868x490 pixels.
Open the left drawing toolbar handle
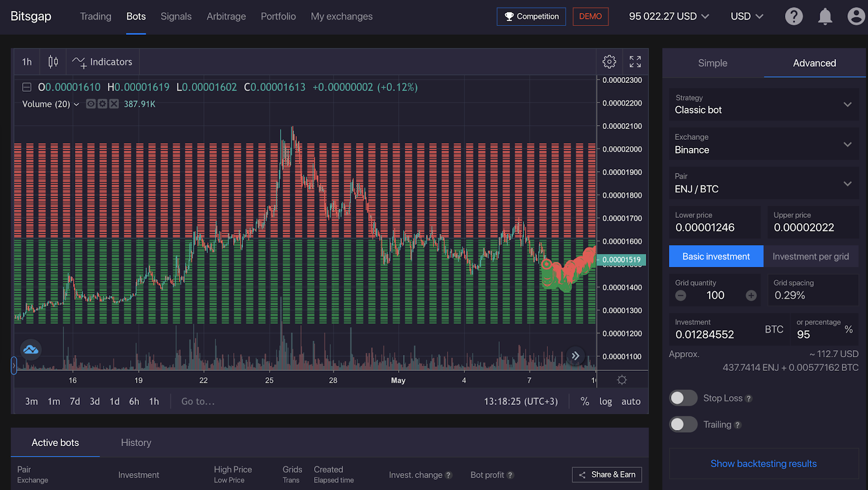pyautogui.click(x=14, y=365)
